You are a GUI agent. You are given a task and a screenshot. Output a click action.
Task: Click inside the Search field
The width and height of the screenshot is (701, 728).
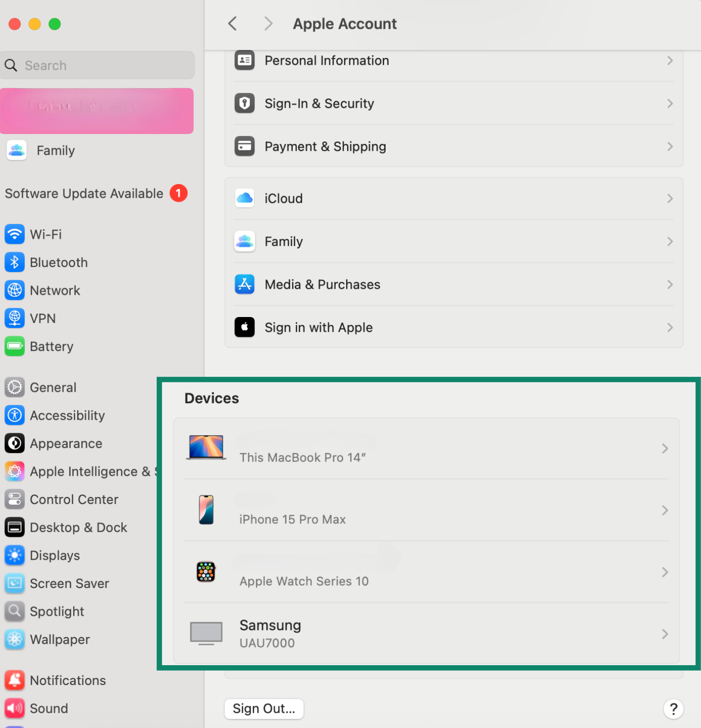tap(97, 65)
